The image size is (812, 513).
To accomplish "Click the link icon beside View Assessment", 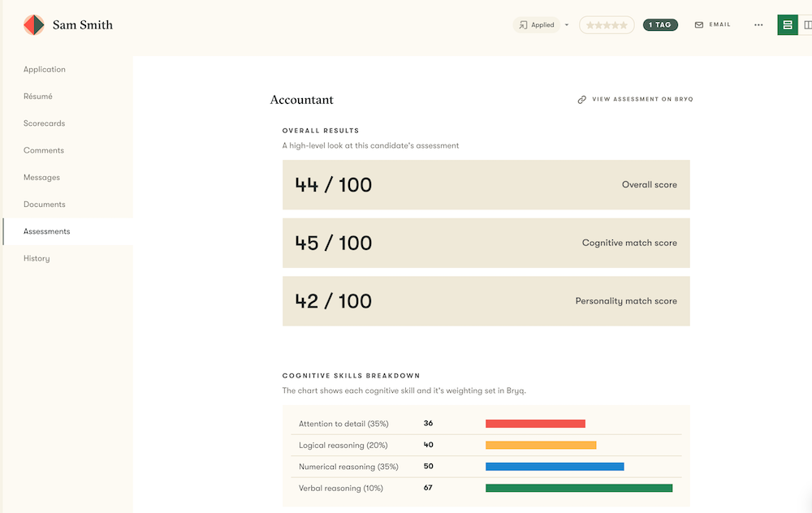I will coord(581,100).
